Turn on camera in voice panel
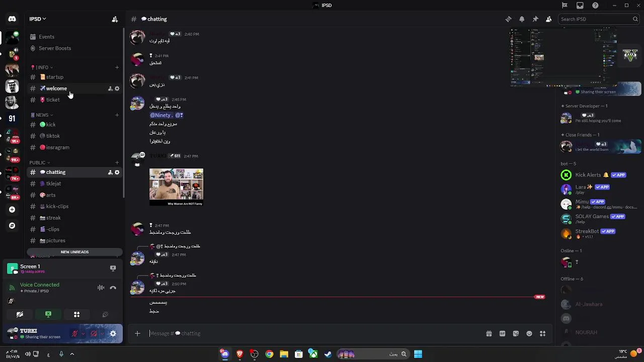The width and height of the screenshot is (644, 362). 20,314
